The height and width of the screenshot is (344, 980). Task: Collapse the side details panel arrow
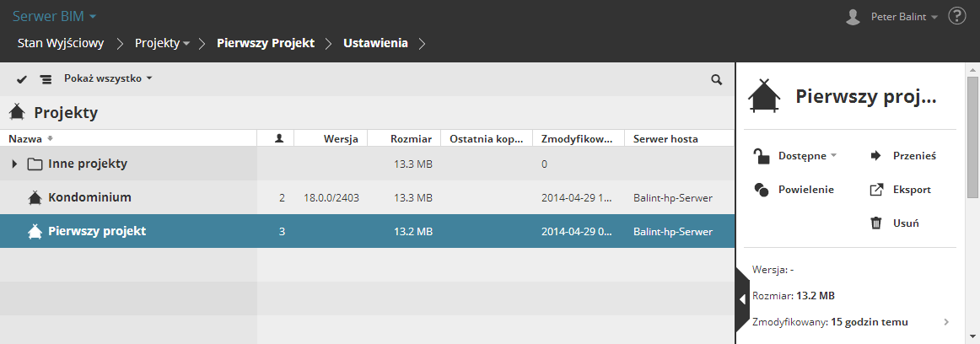[x=742, y=298]
